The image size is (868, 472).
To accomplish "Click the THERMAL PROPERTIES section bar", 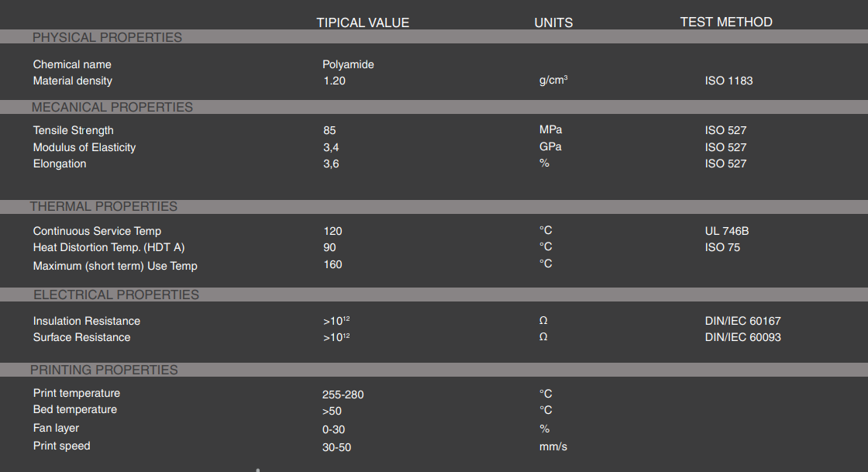I will [104, 206].
